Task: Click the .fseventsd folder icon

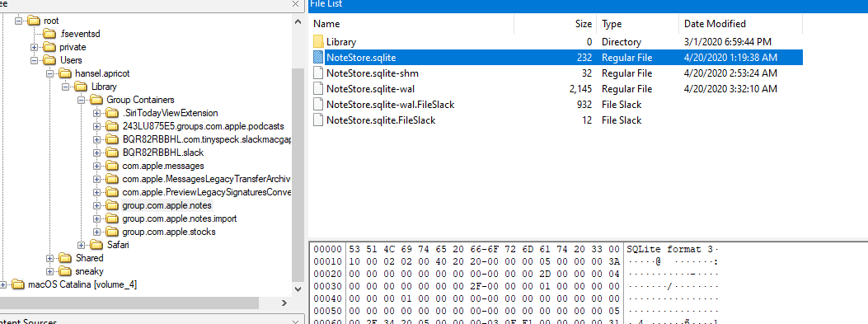Action: click(49, 34)
